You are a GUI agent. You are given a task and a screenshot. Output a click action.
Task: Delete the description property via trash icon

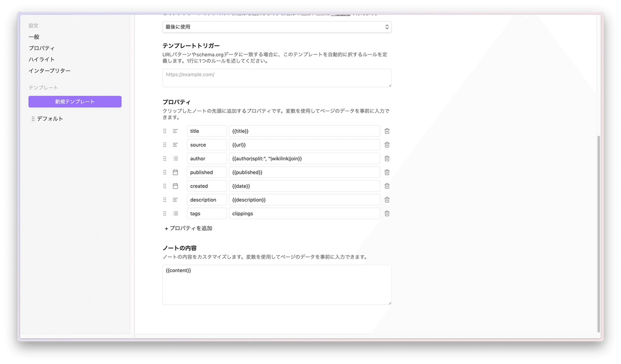(x=387, y=200)
